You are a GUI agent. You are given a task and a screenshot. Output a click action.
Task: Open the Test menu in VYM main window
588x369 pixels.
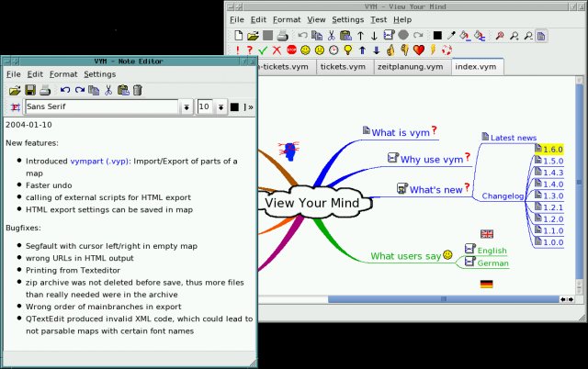tap(379, 19)
